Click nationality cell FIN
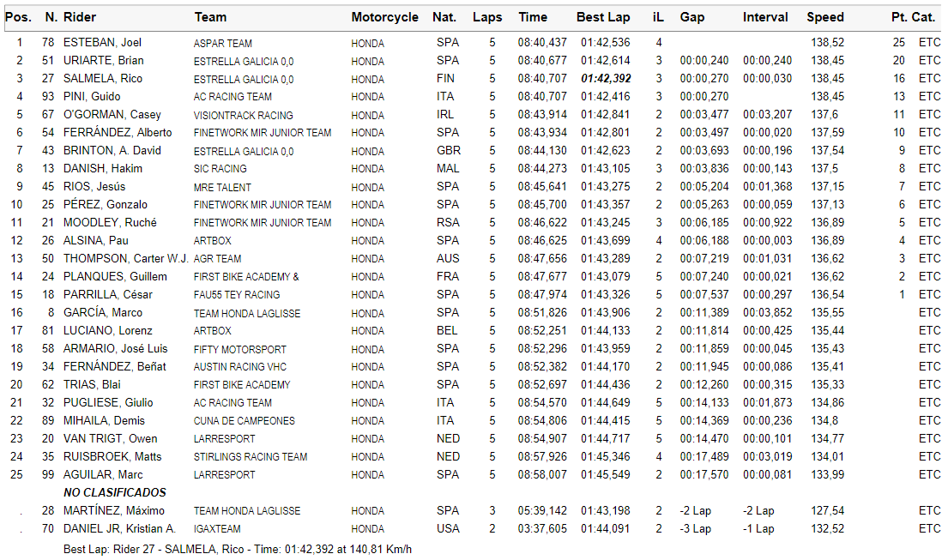This screenshot has height=560, width=942. coord(446,79)
